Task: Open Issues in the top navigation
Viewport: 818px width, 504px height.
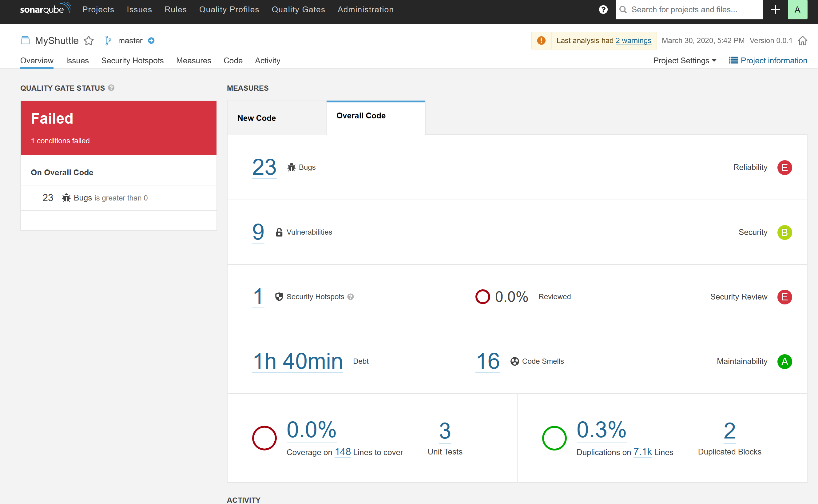Action: (x=139, y=10)
